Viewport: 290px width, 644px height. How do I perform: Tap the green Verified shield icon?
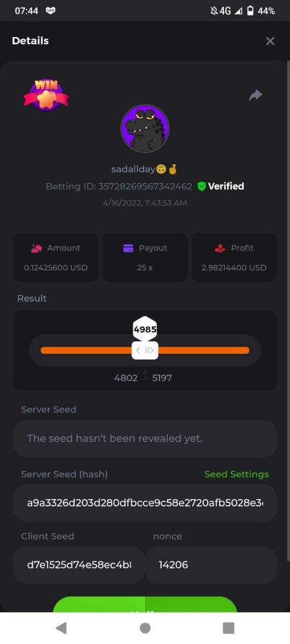tap(201, 186)
